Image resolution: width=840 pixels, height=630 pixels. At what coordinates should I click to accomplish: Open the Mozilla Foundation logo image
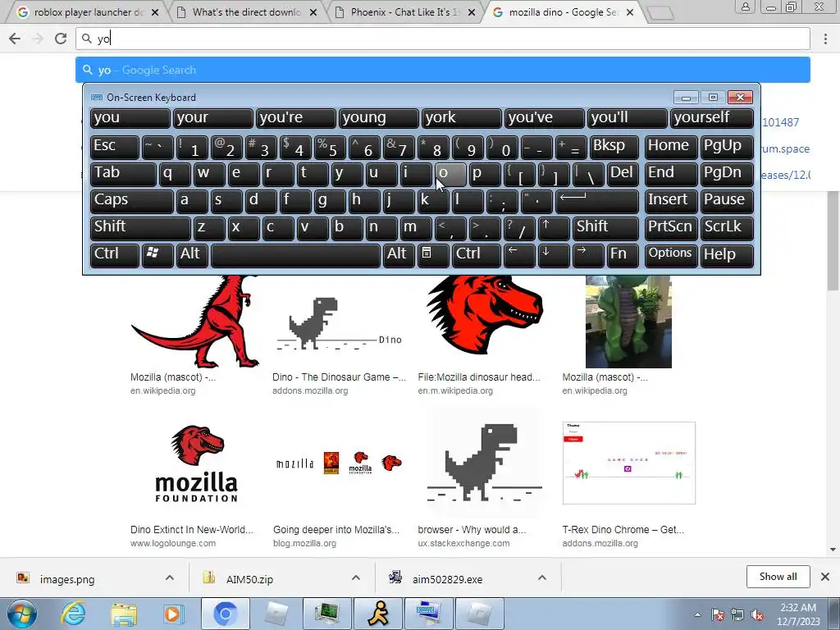point(196,464)
